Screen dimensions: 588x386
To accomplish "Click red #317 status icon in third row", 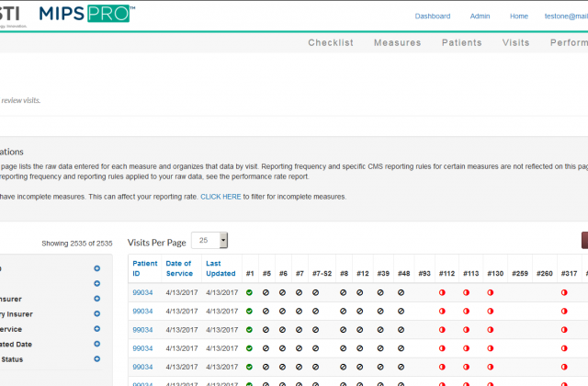I will click(564, 329).
